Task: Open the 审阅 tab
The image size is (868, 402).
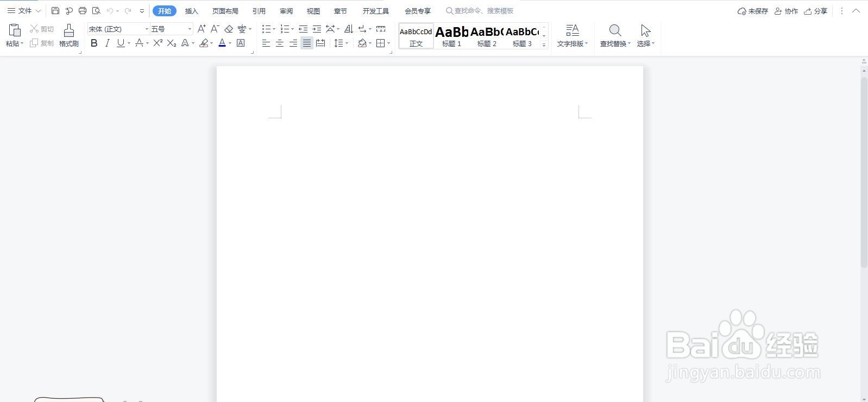Action: (x=286, y=11)
